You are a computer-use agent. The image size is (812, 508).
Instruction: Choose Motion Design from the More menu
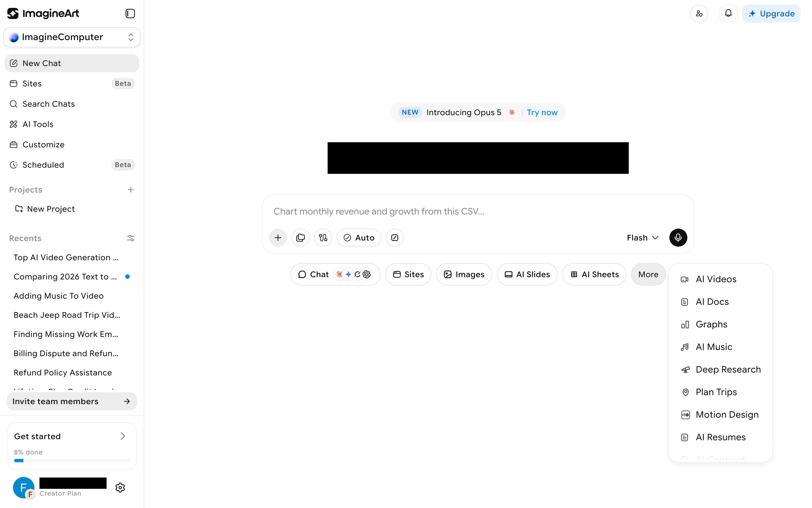(721, 415)
